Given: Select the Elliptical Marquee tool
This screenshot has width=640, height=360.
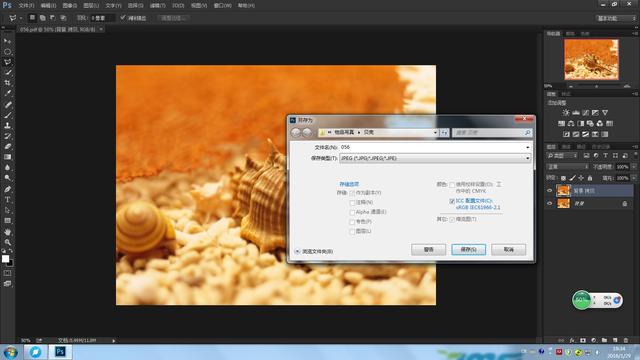Looking at the screenshot, I should [7, 52].
